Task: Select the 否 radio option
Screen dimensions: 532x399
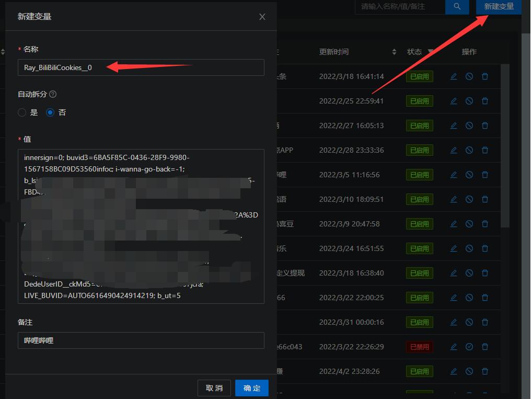Action: [x=50, y=112]
